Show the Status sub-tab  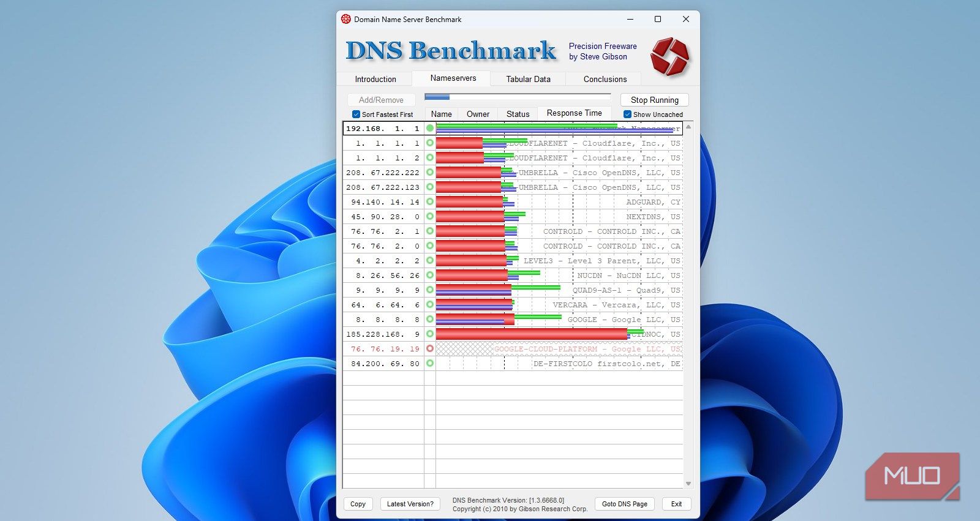point(518,114)
